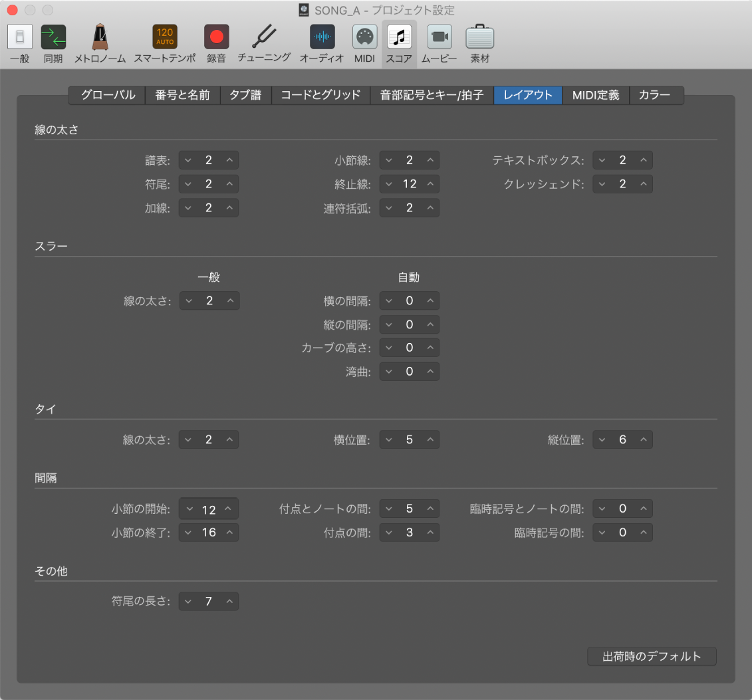
Task: Increase the 符尾 line thickness value
Action: click(x=230, y=184)
